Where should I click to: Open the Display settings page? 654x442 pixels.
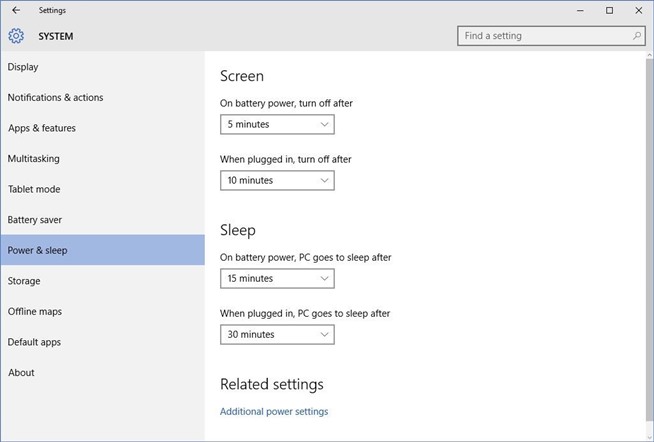point(23,67)
